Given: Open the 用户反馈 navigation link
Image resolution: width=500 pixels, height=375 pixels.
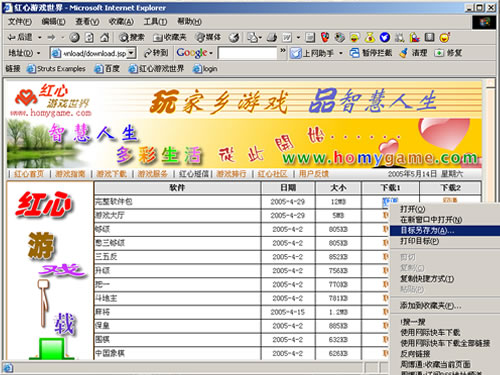Looking at the screenshot, I should tap(314, 174).
